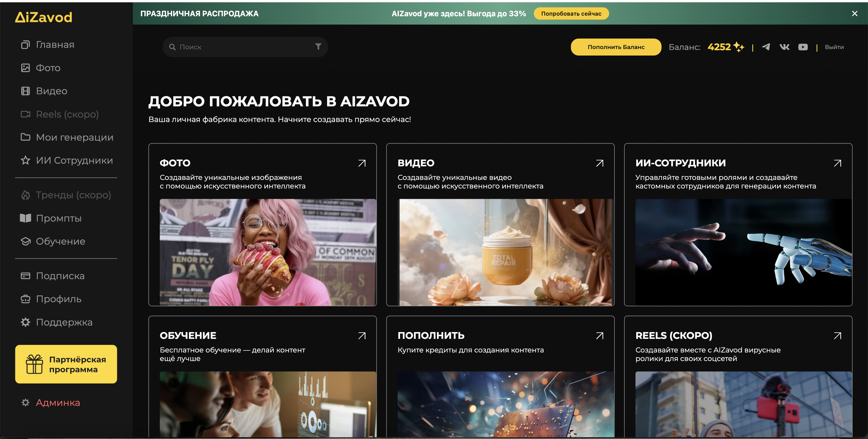The height and width of the screenshot is (439, 868).
Task: Open Фото in the sidebar menu
Action: point(48,68)
